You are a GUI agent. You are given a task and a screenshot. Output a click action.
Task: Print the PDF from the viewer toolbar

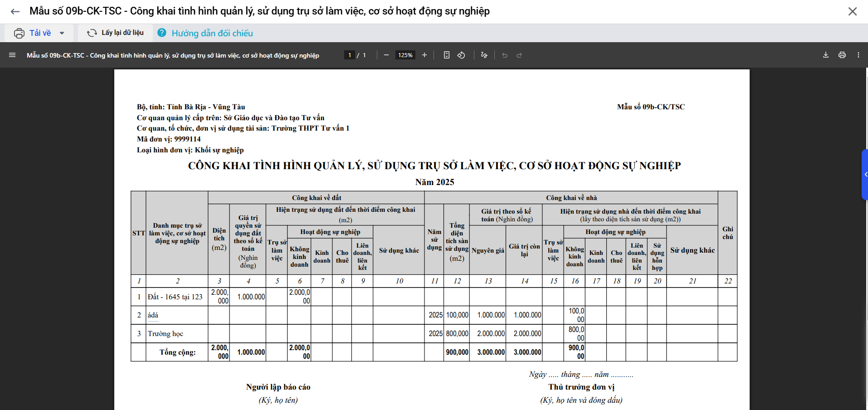842,55
